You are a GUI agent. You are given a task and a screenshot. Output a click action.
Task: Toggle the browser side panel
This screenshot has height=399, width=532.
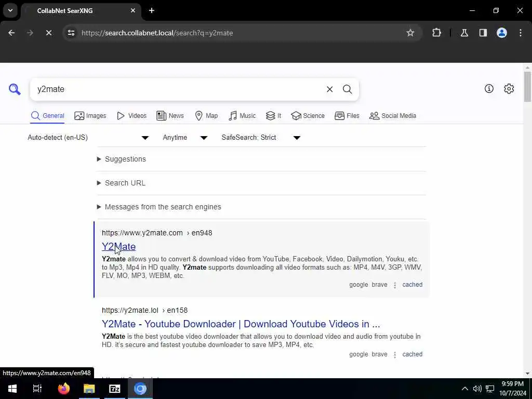(x=483, y=33)
